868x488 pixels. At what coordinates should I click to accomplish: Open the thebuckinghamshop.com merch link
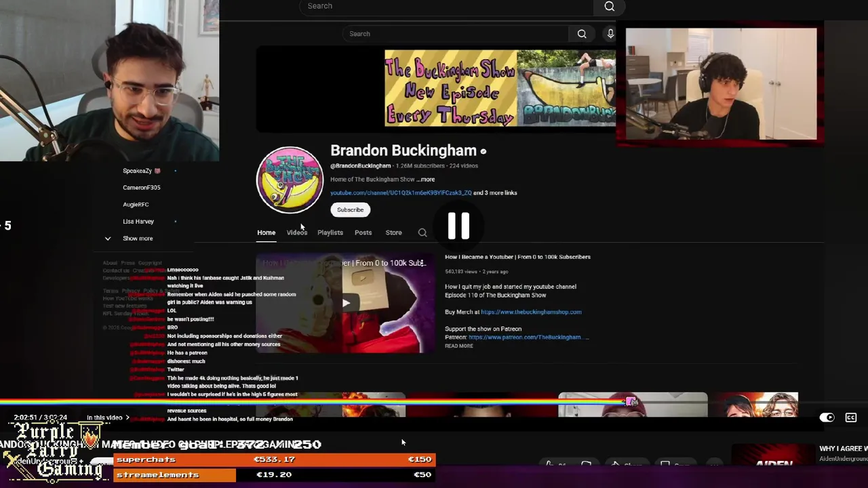point(531,312)
